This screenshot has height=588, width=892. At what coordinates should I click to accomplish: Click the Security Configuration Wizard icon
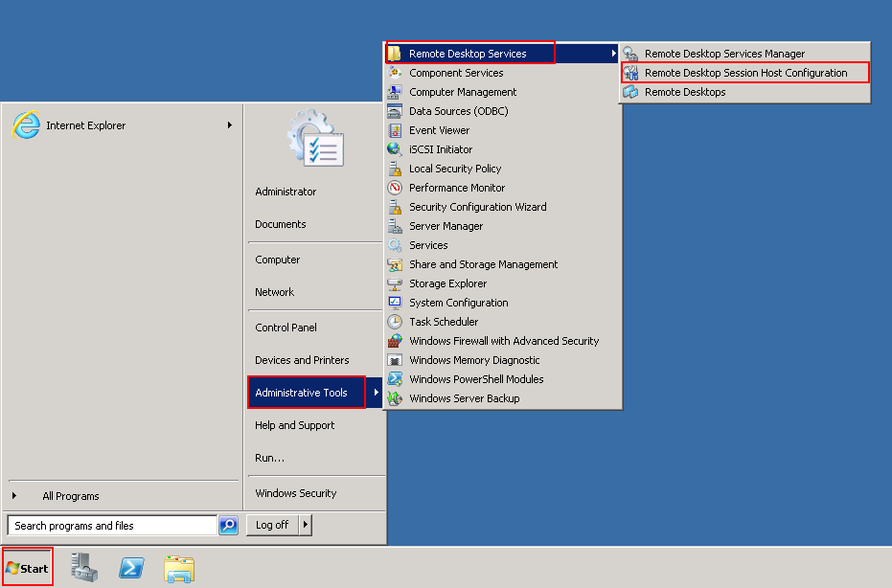[395, 207]
